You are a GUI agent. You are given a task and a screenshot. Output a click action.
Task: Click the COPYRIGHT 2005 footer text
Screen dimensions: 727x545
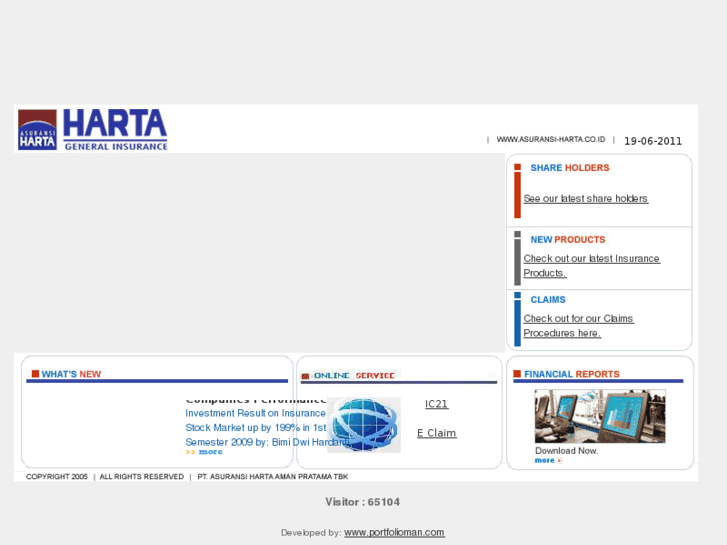57,477
